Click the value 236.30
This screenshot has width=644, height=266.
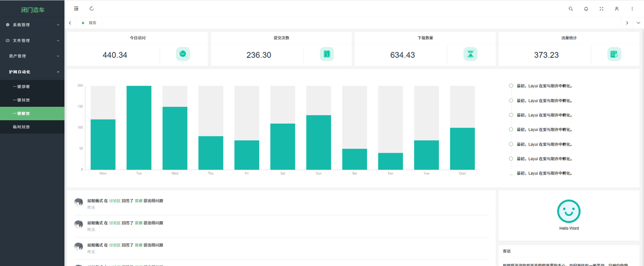tap(259, 55)
